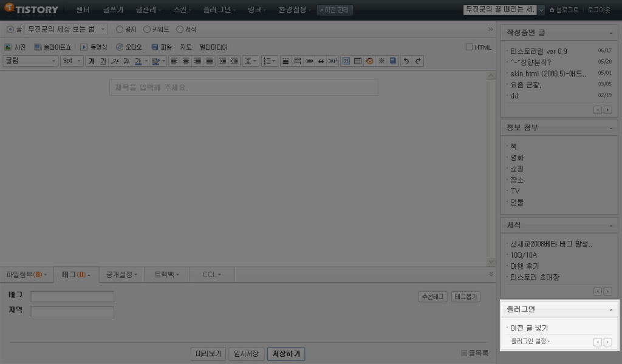Open the 글관리 menu
622x364 pixels.
[x=148, y=10]
